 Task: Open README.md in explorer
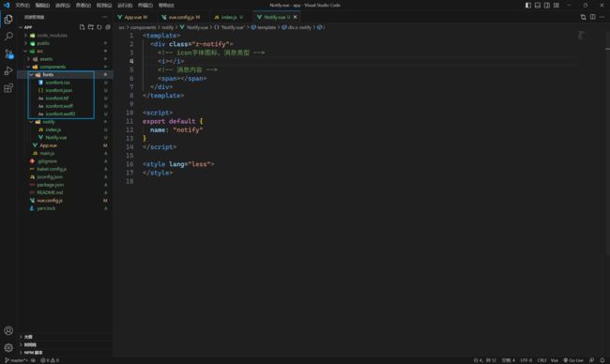(x=50, y=192)
